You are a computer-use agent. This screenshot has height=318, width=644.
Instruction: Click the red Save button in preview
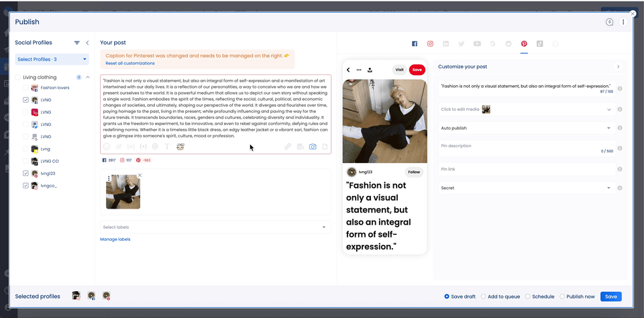click(417, 70)
